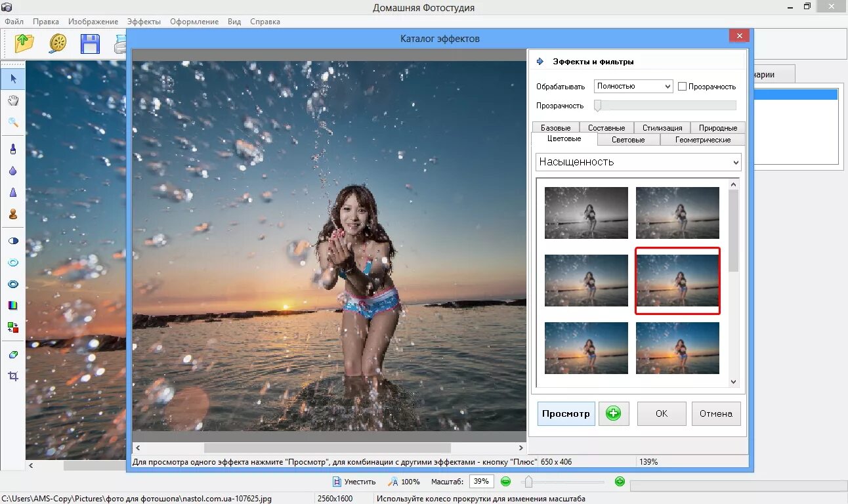Screen dimensions: 848x504
Task: Open the Файл menu
Action: [14, 22]
